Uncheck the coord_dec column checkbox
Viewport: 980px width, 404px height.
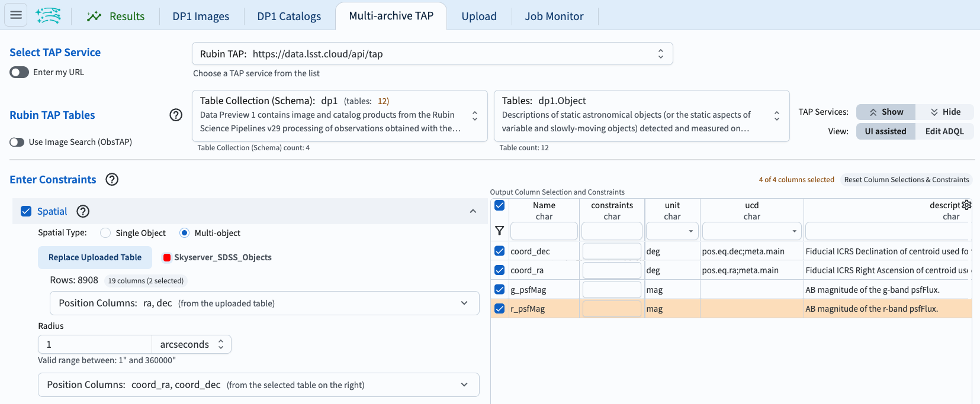point(500,251)
